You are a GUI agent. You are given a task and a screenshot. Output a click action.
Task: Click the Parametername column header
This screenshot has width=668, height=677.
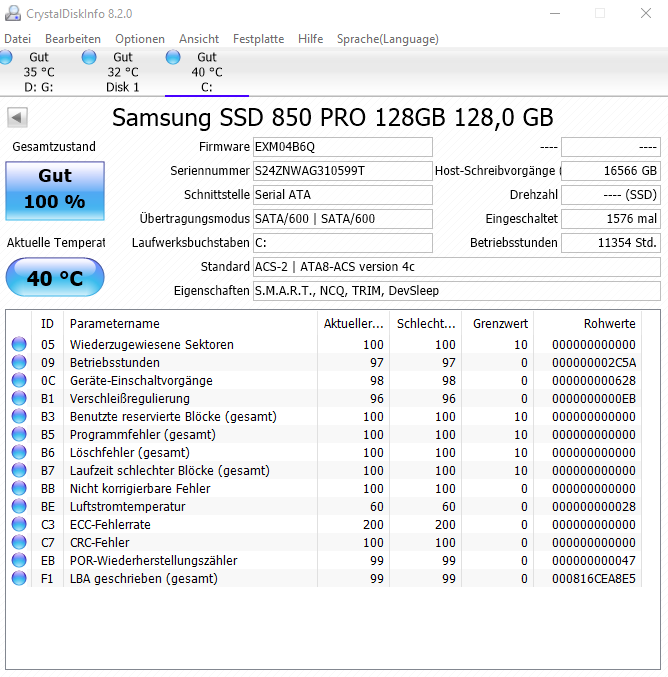coord(190,323)
